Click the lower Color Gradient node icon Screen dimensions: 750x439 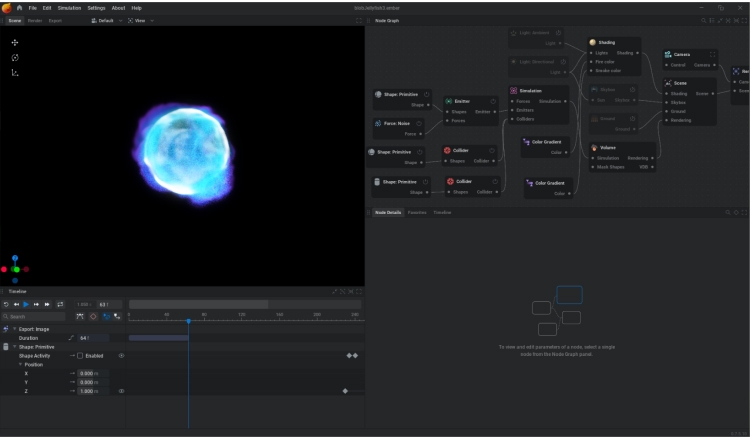click(529, 183)
